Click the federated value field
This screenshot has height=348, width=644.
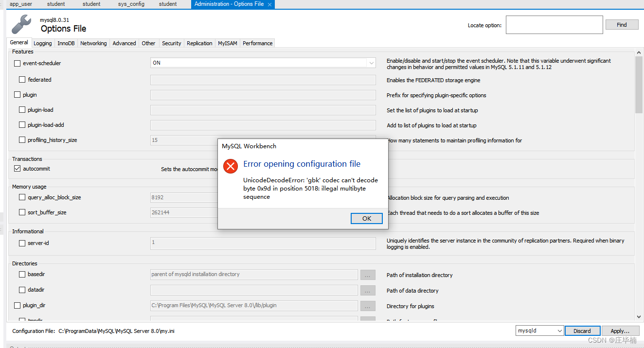coord(263,80)
